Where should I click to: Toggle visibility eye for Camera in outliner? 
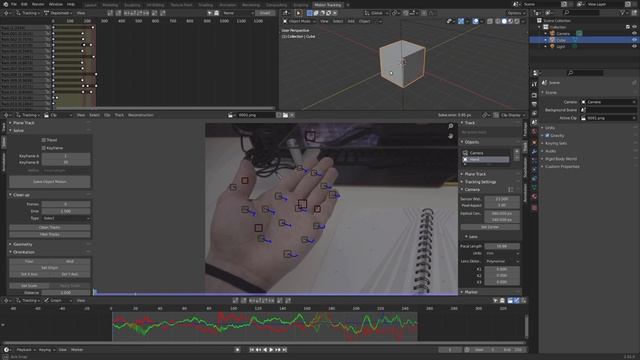[x=634, y=33]
